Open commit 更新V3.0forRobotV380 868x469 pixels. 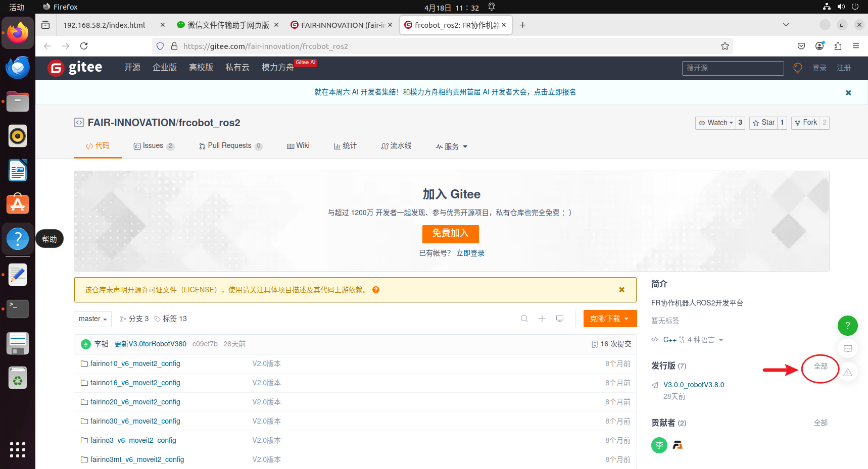pyautogui.click(x=151, y=344)
